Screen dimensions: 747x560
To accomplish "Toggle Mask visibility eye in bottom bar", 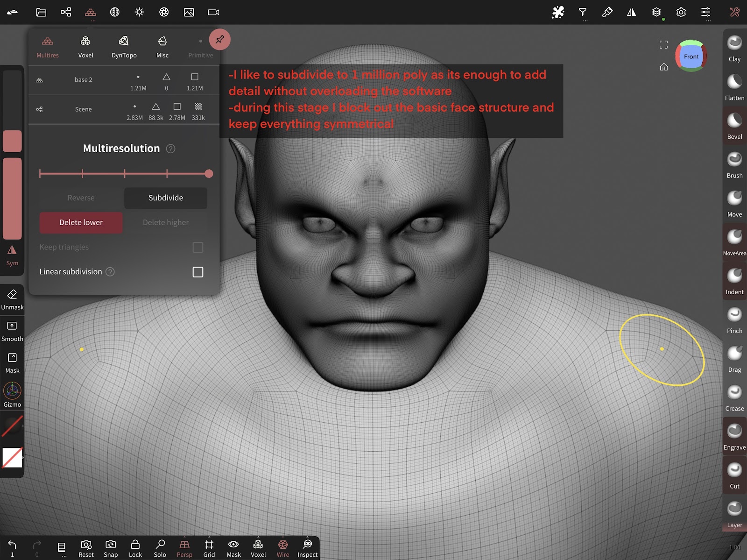I will (x=233, y=548).
